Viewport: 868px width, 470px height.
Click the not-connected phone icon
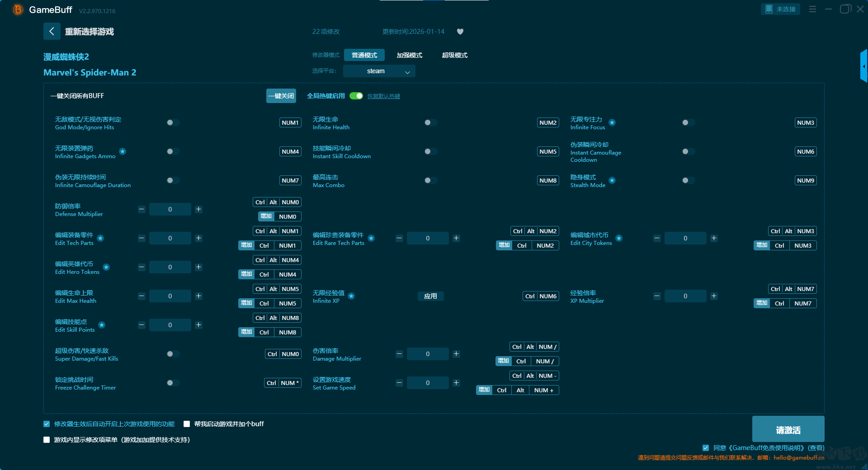[x=769, y=9]
